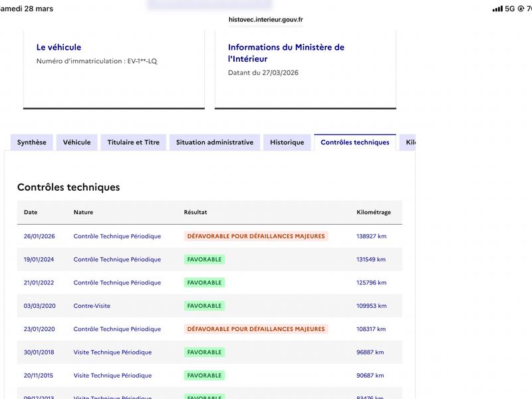The image size is (532, 399).
Task: Select the Titulaire et Titre tab
Action: pyautogui.click(x=133, y=142)
